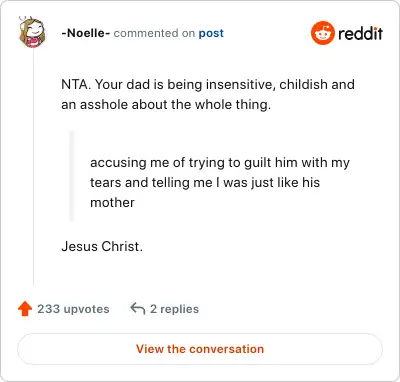Click the comment thread vertical line

(33, 167)
